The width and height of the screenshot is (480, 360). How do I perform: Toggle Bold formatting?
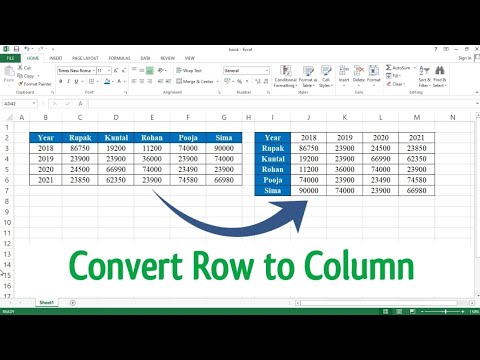tap(61, 81)
